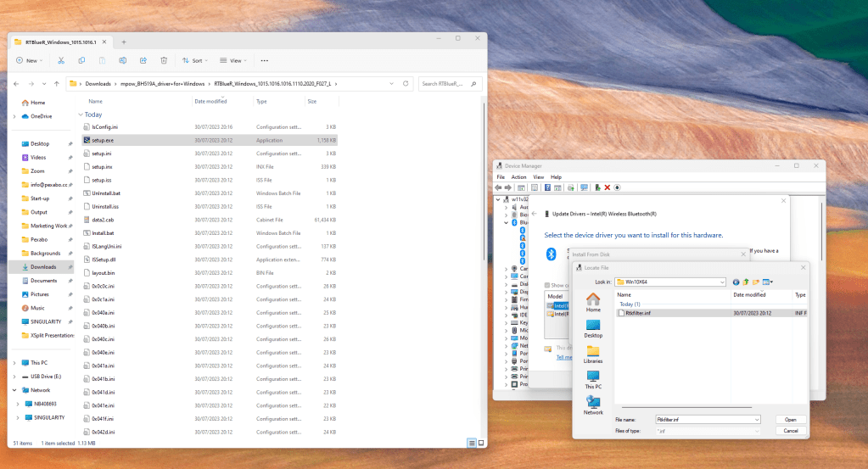The width and height of the screenshot is (868, 469).
Task: Click the Copy icon in File Explorer toolbar
Action: click(81, 60)
